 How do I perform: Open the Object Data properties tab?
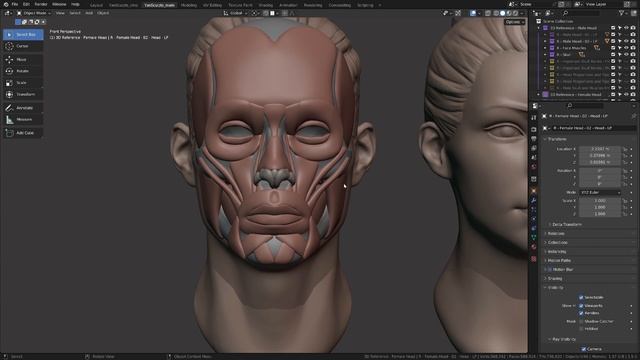click(533, 237)
